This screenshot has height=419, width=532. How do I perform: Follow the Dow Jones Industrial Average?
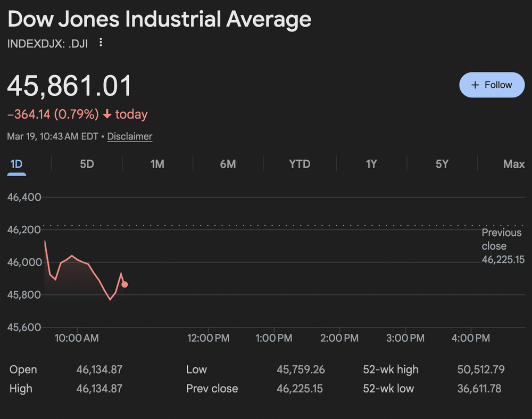(492, 85)
